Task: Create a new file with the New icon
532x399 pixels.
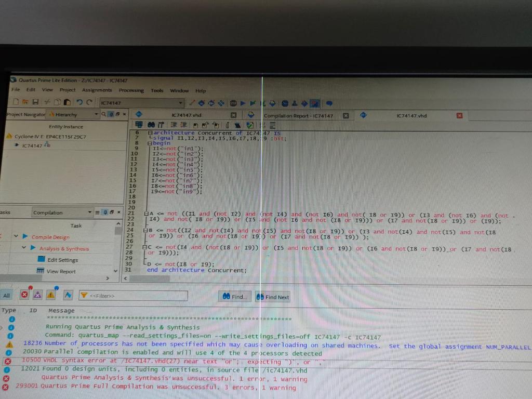Action: tap(17, 103)
